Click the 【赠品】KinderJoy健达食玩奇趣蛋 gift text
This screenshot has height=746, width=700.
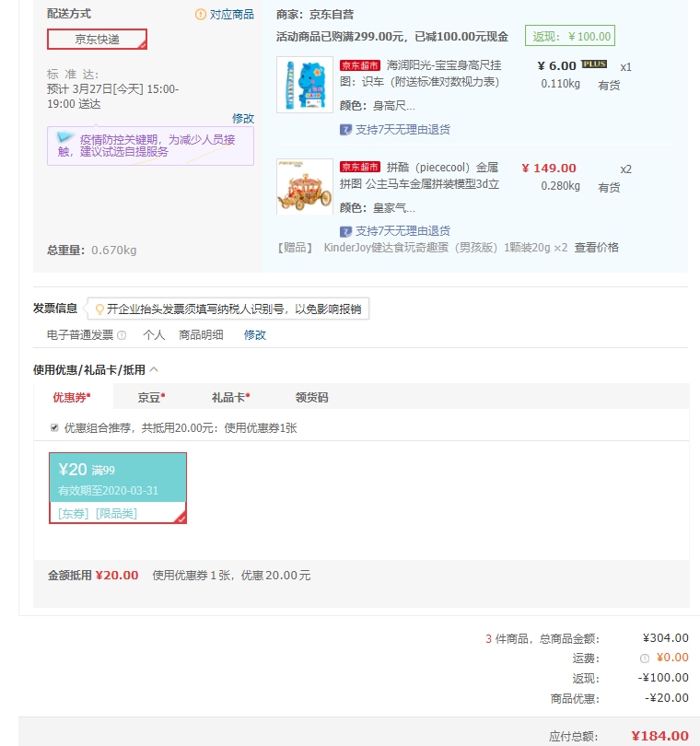tap(423, 248)
